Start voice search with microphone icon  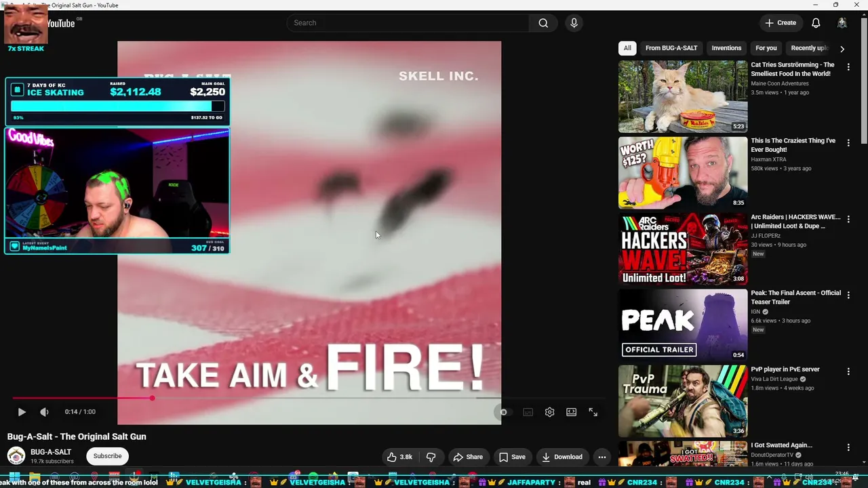(574, 23)
